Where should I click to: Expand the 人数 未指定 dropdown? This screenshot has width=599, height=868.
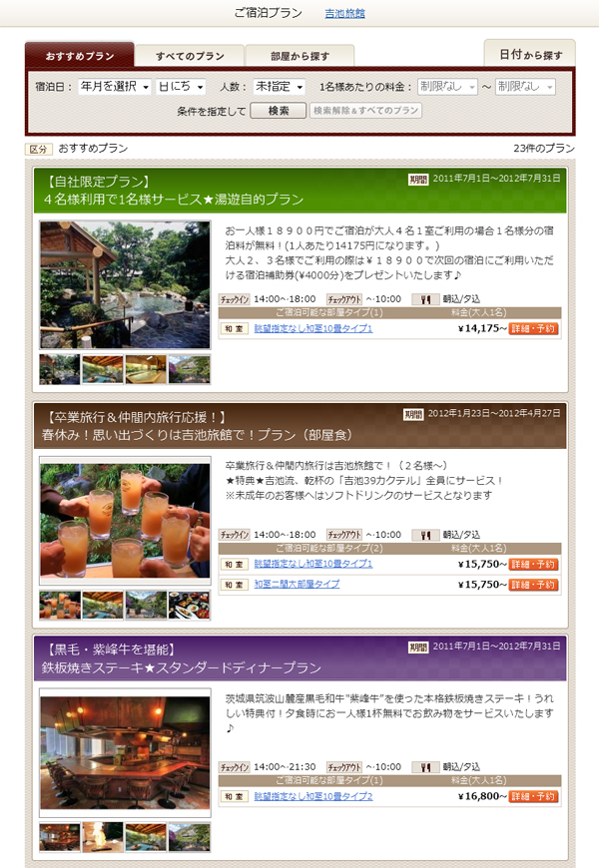278,87
